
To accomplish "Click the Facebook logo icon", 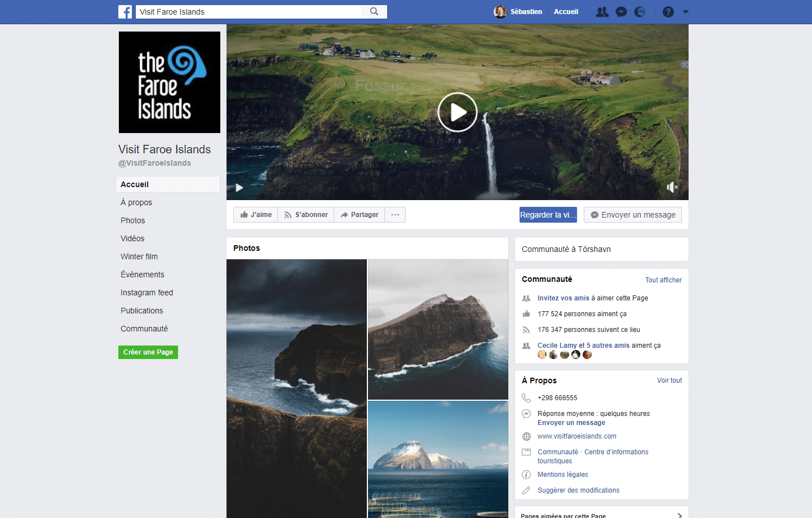I will [125, 12].
